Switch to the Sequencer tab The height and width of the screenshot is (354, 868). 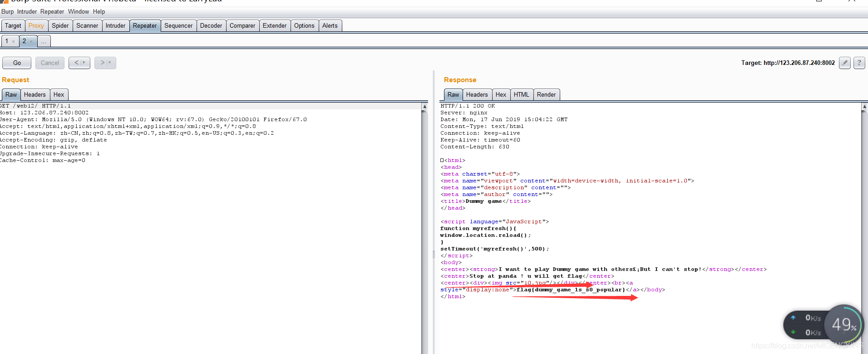178,26
